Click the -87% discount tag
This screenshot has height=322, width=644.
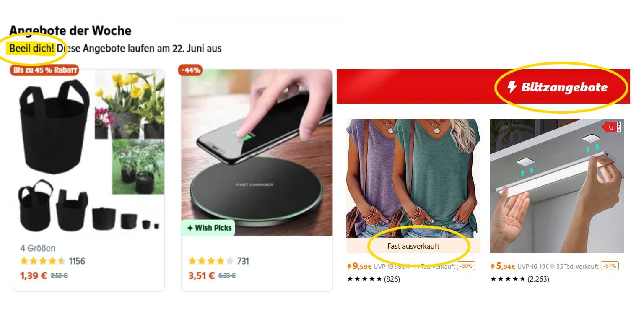click(610, 266)
